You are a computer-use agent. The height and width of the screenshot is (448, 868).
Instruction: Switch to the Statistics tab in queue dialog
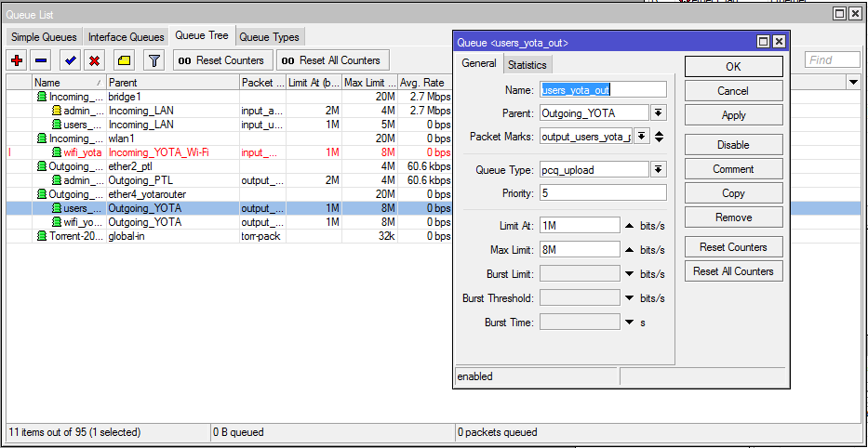(527, 65)
